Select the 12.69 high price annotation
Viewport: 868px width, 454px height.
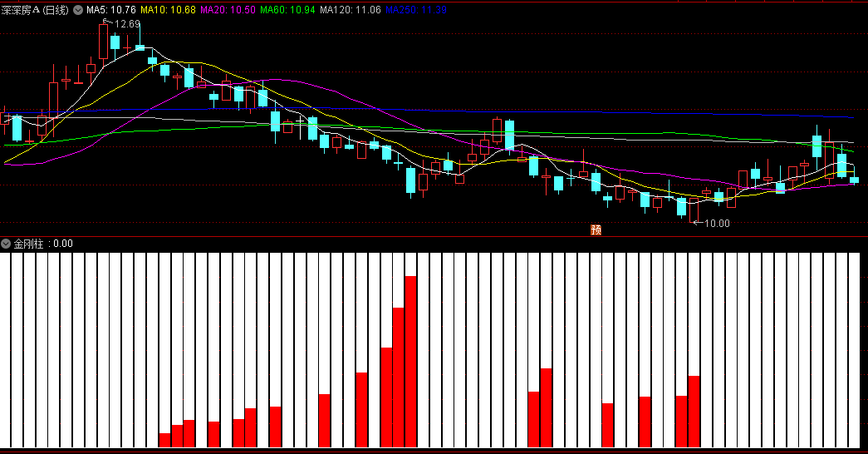tap(127, 24)
